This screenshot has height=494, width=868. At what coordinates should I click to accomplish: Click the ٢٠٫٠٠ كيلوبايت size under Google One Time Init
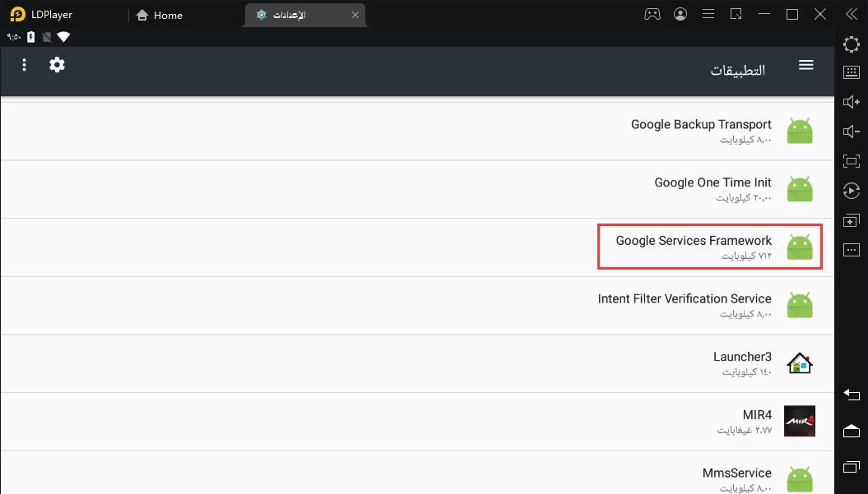pyautogui.click(x=744, y=197)
